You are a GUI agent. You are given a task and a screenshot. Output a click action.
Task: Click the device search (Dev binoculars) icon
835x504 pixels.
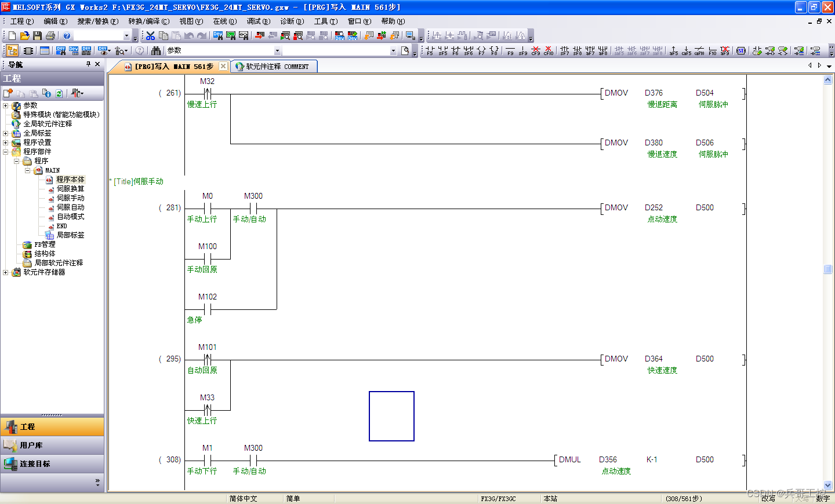click(x=218, y=36)
